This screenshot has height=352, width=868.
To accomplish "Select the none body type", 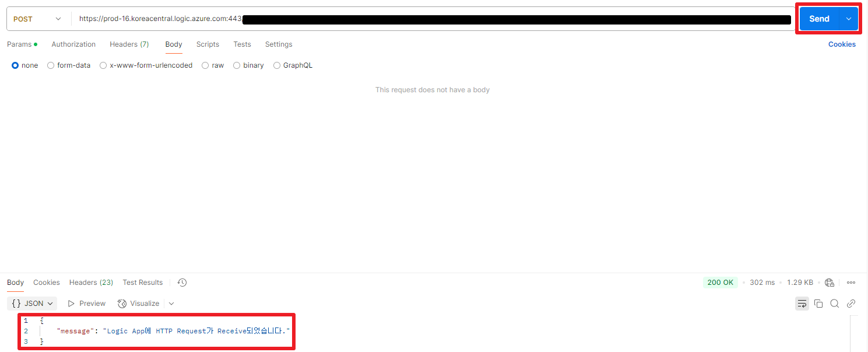I will click(24, 65).
